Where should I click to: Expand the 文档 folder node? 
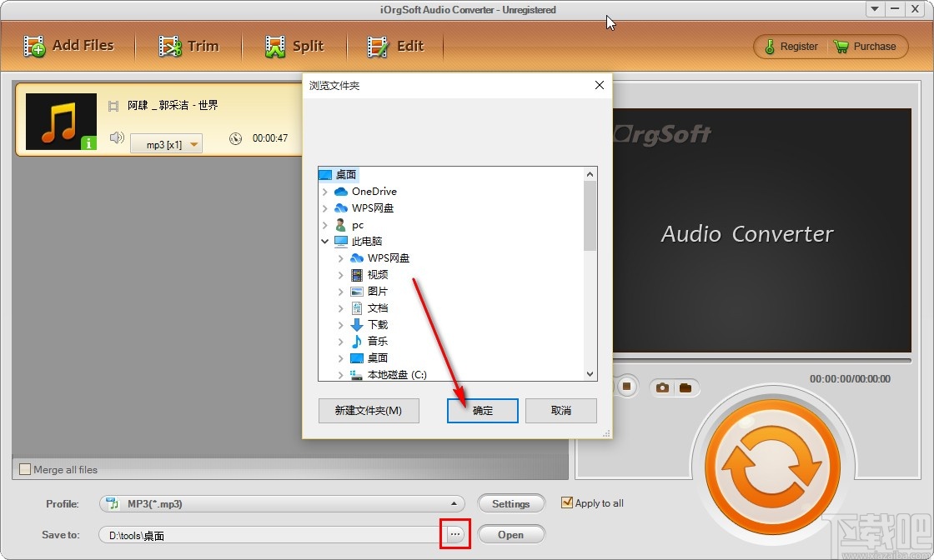click(x=340, y=308)
